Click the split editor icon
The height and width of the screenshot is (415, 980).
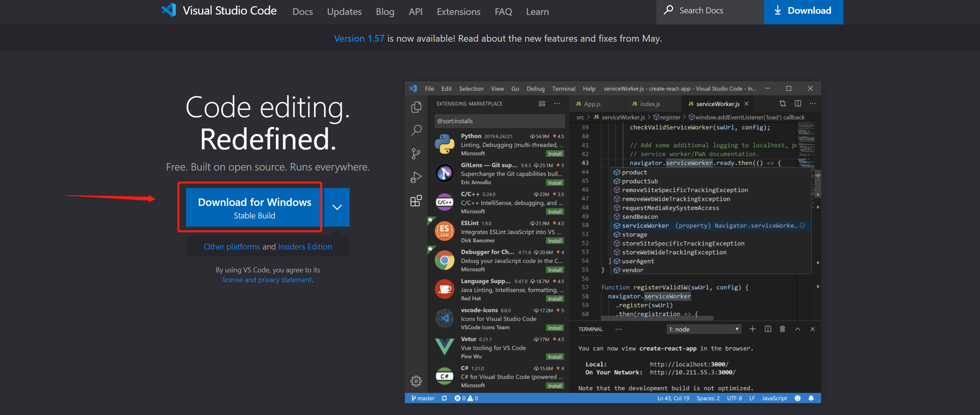pyautogui.click(x=798, y=104)
